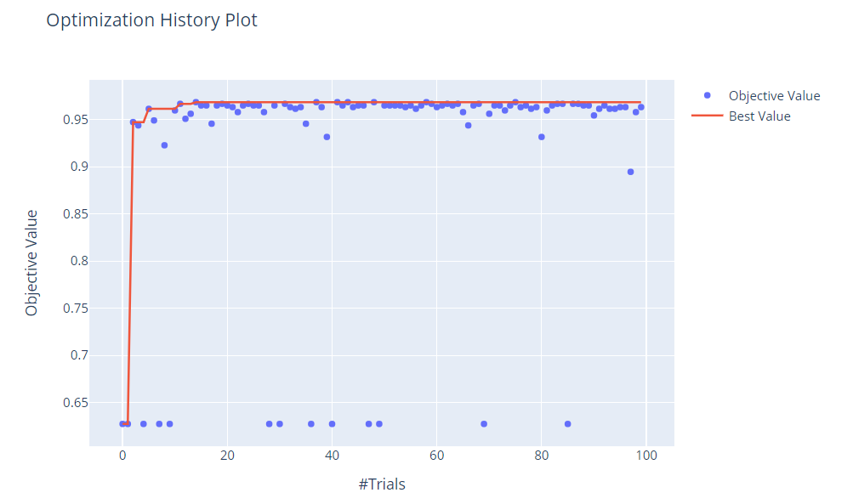Click the blue dot legend marker
The height and width of the screenshot is (504, 853).
point(707,95)
